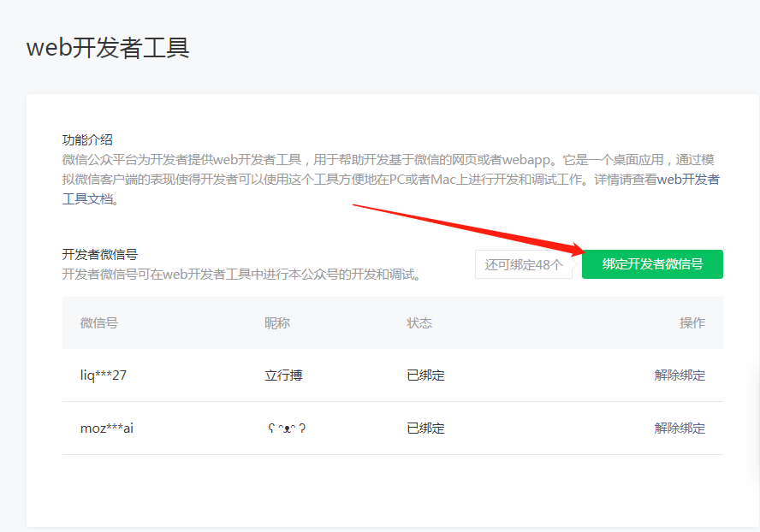Select the moz***ai WeChat ID cell
The width and height of the screenshot is (760, 532).
(x=107, y=429)
